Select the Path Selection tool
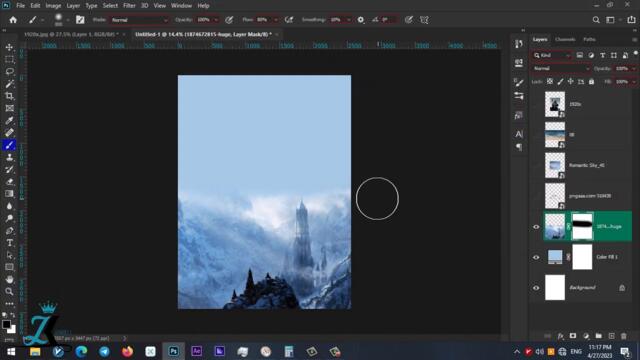 pos(9,255)
